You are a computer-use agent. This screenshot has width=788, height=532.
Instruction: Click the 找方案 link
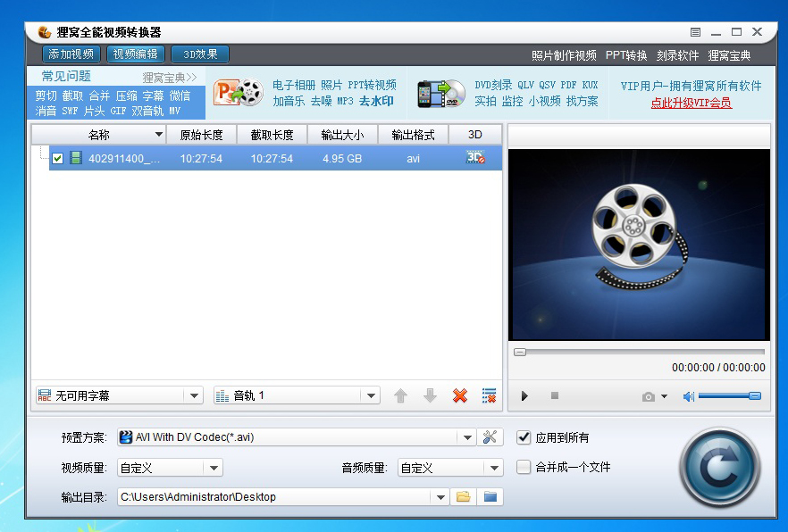coord(582,101)
